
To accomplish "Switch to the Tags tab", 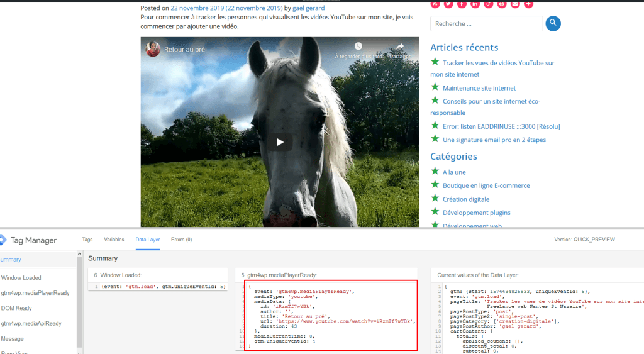I will click(87, 240).
